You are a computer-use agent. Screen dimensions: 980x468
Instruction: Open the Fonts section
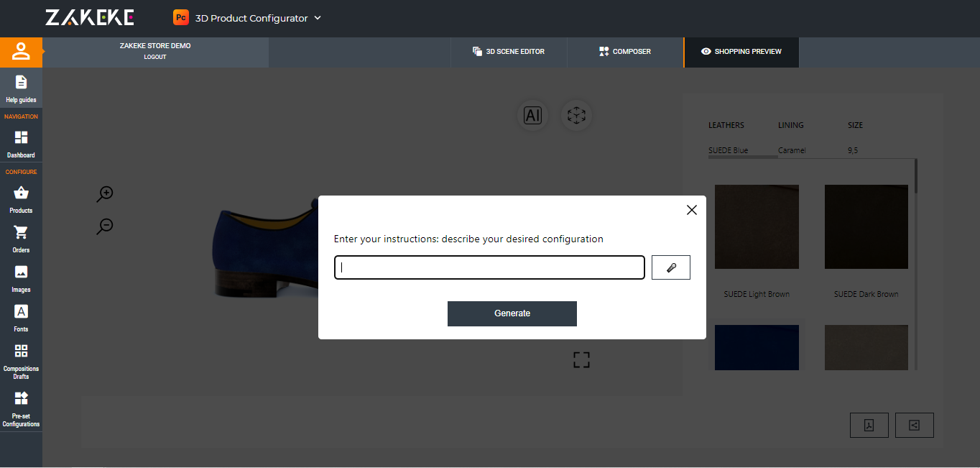pyautogui.click(x=21, y=318)
